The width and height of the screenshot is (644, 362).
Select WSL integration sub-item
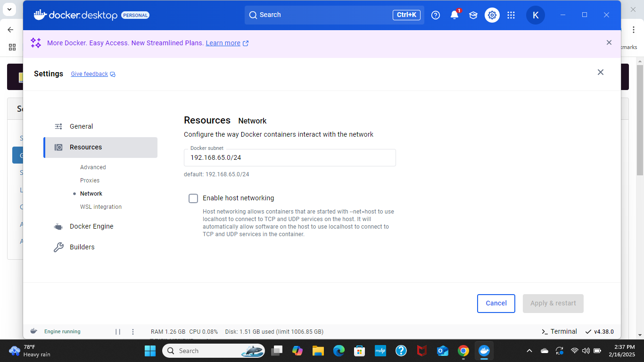click(101, 207)
